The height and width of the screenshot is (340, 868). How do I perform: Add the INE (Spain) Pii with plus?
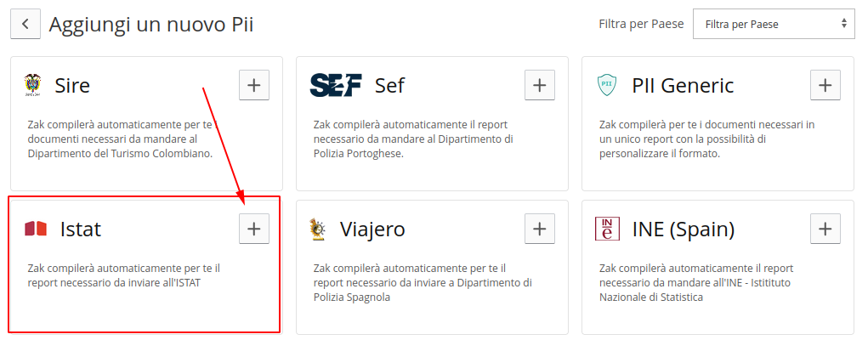[x=825, y=229]
